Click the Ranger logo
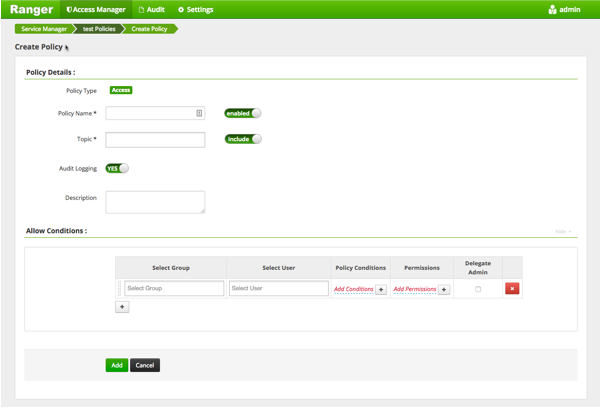 point(29,10)
